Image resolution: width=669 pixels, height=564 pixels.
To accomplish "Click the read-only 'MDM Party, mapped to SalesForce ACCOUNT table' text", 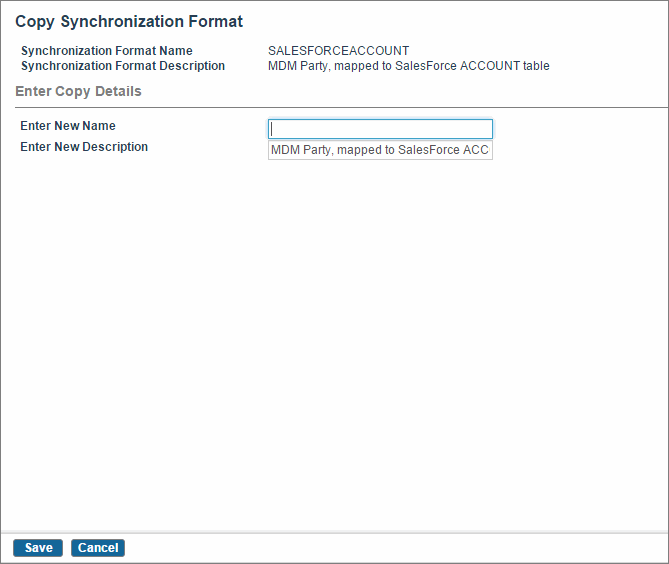I will 409,66.
